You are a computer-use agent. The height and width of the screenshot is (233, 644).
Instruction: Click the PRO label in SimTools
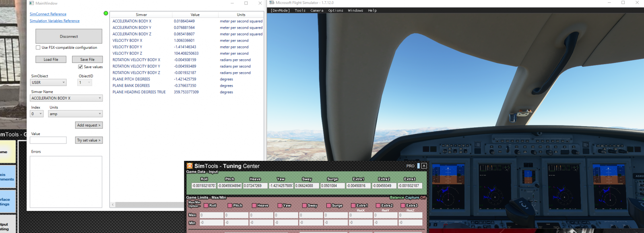410,166
